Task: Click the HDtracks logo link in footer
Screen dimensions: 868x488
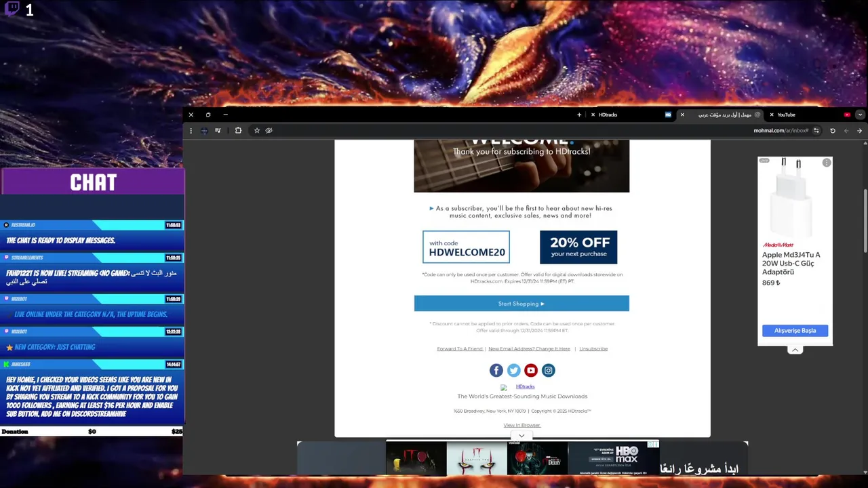Action: [x=525, y=387]
